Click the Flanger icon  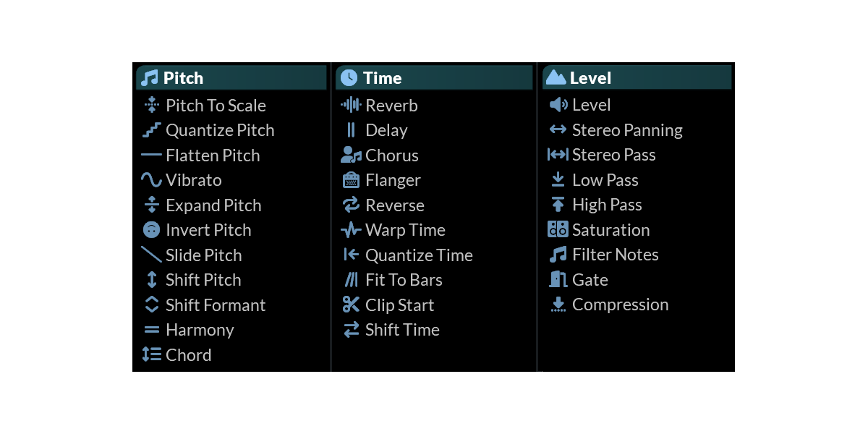351,180
